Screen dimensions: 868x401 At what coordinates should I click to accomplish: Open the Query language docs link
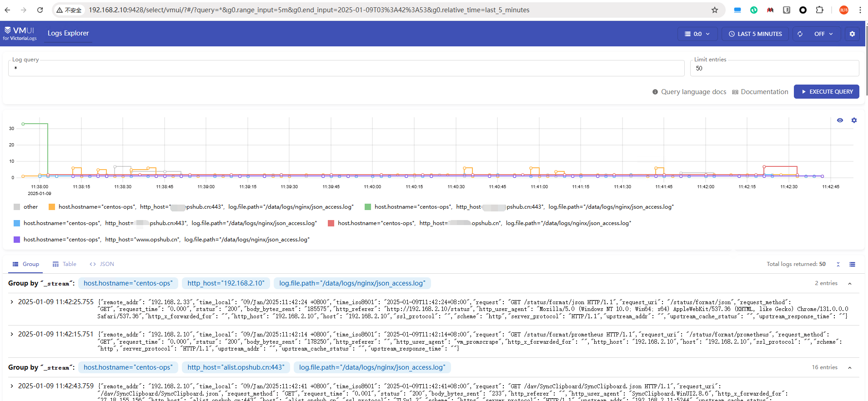[689, 92]
